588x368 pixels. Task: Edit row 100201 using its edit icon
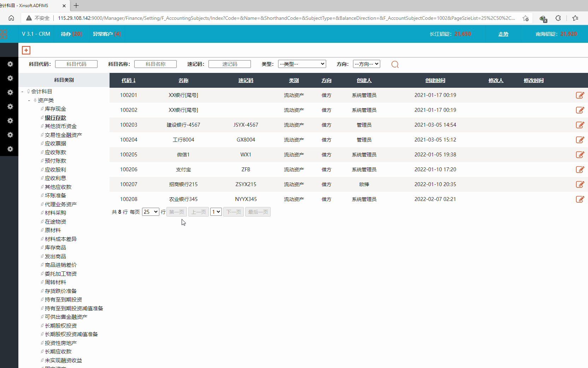[580, 95]
